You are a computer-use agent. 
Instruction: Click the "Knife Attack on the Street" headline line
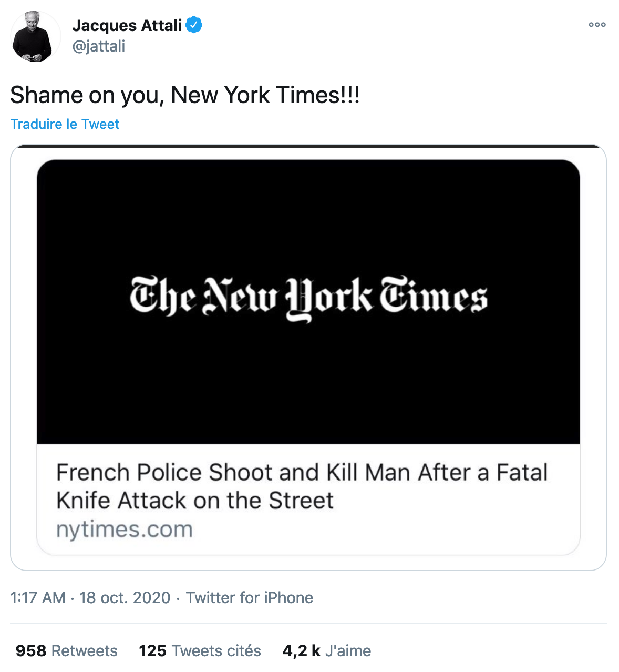point(195,501)
